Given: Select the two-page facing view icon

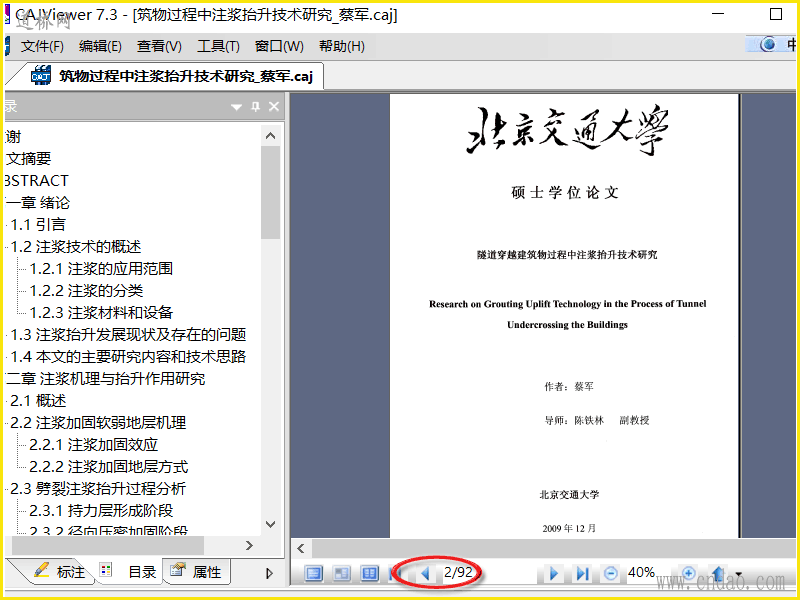Looking at the screenshot, I should (x=369, y=573).
